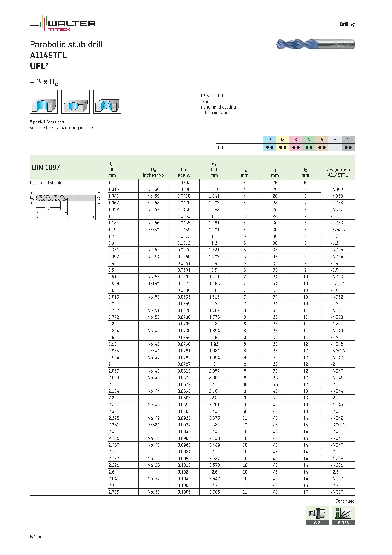
Task: Open the B 358 cutting data reference icon
Action: [x=343, y=516]
